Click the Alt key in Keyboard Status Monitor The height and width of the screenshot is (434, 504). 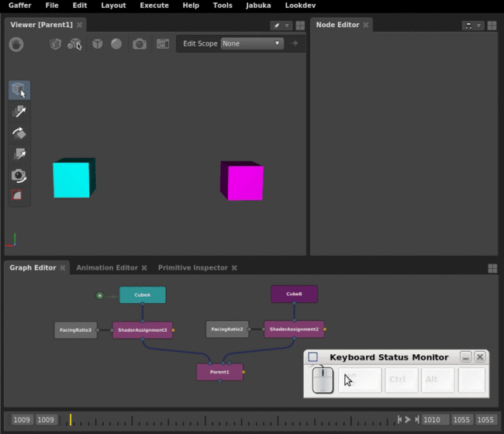click(x=438, y=380)
